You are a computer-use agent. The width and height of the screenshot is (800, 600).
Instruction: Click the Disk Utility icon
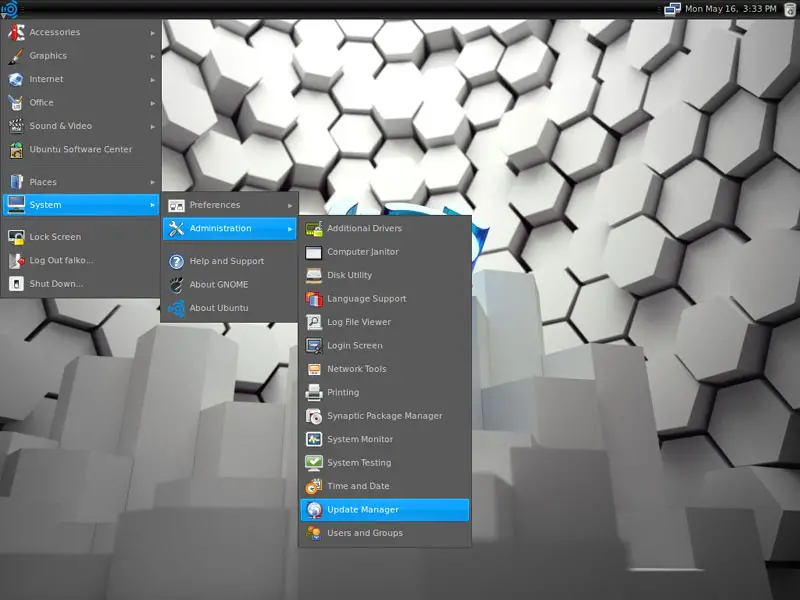coord(314,276)
